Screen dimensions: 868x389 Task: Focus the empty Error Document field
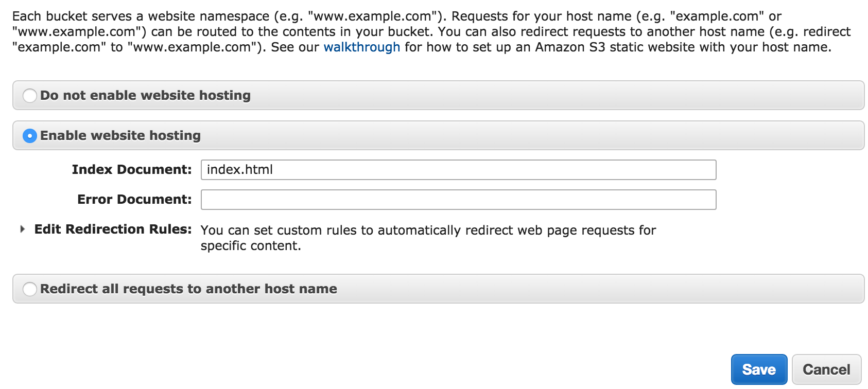[x=458, y=200]
